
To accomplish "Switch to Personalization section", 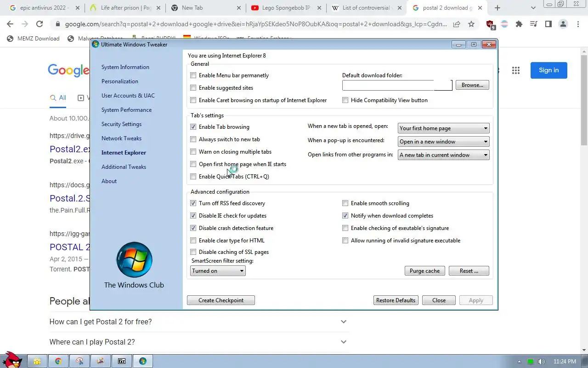I will pyautogui.click(x=120, y=81).
